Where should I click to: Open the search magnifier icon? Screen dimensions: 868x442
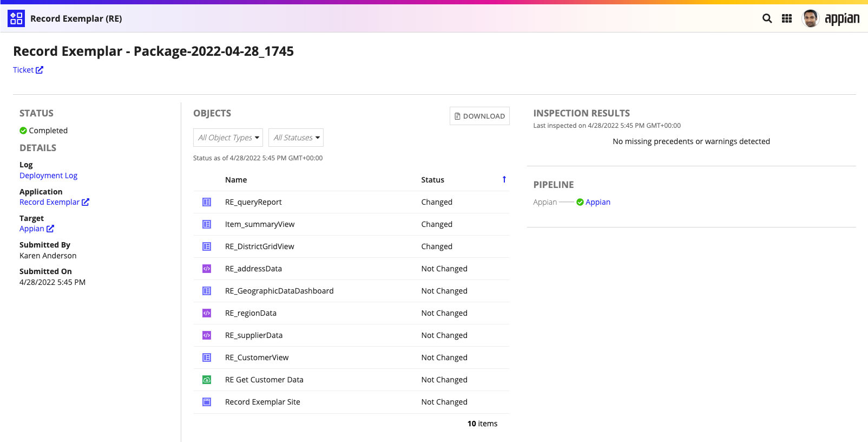(x=767, y=18)
